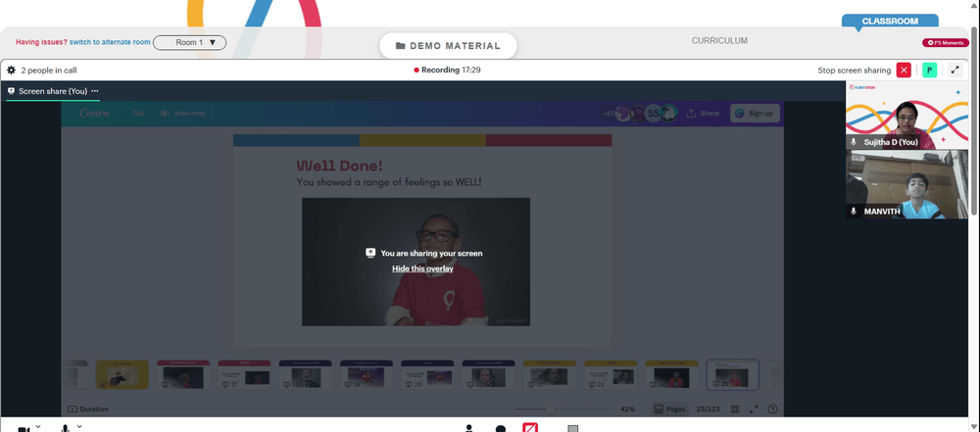
Task: Toggle the red screen share icon
Action: tap(530, 428)
